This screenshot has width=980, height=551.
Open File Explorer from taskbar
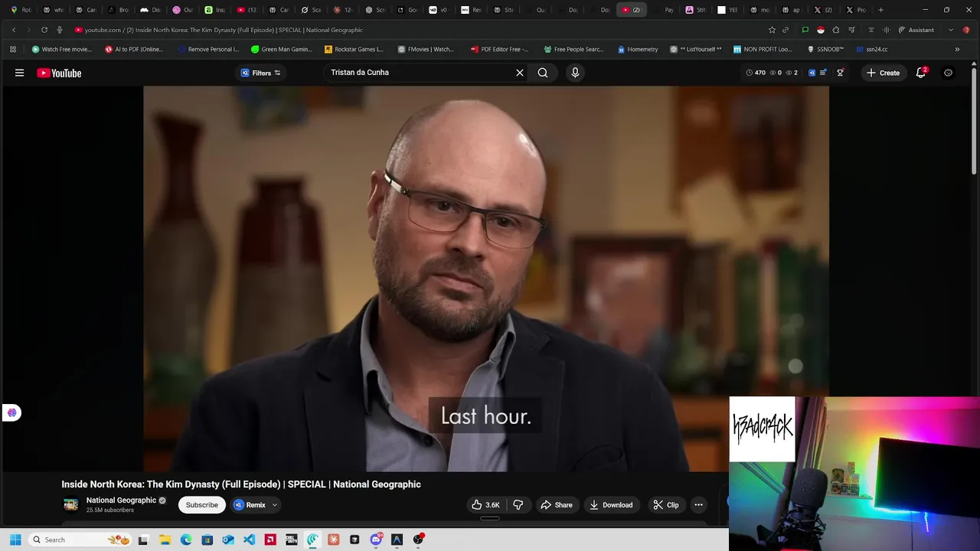[x=165, y=540]
